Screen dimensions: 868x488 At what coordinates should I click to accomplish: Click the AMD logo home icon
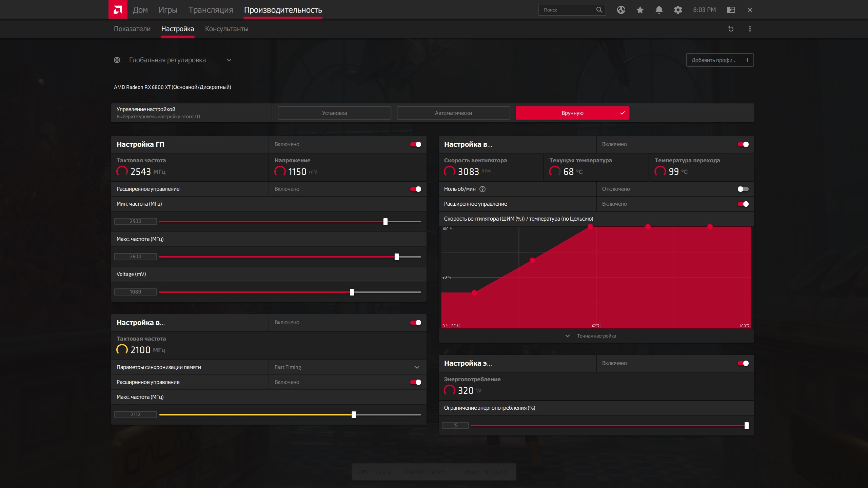pyautogui.click(x=118, y=9)
